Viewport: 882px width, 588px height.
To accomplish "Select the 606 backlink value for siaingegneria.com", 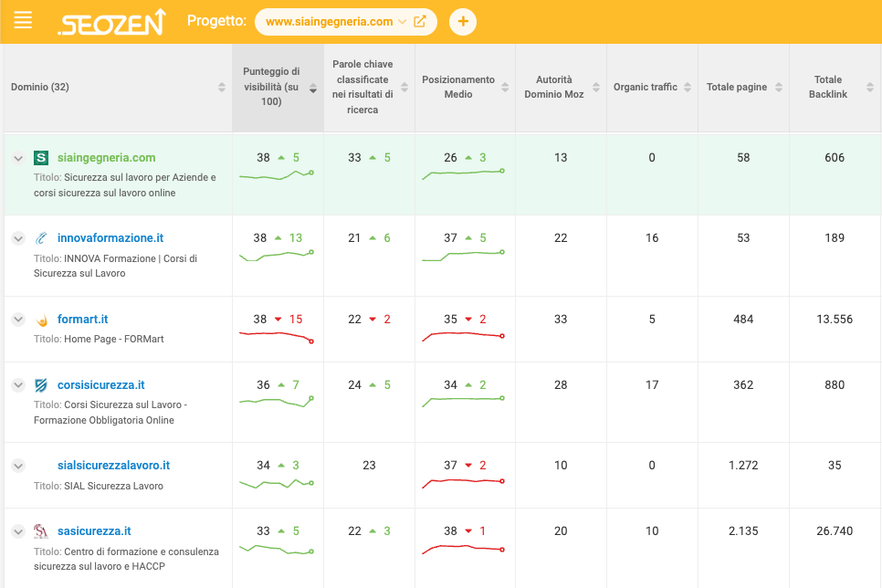I will point(835,158).
